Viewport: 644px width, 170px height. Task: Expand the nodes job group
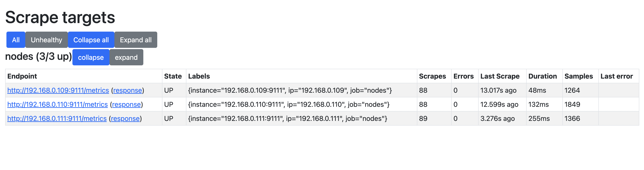click(126, 57)
